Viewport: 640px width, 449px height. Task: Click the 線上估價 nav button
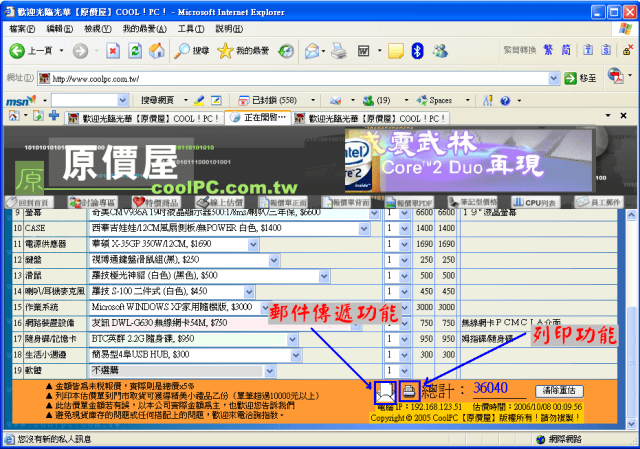(x=220, y=202)
